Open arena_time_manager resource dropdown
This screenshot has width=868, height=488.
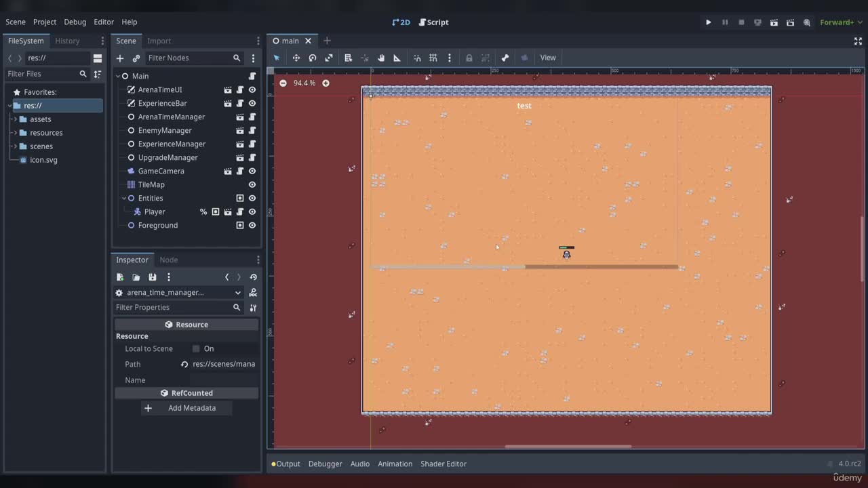[x=179, y=293]
